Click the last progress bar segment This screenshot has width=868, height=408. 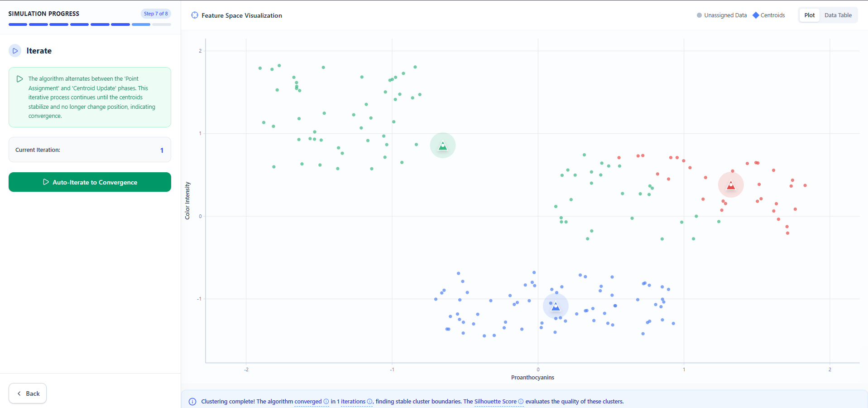point(162,24)
